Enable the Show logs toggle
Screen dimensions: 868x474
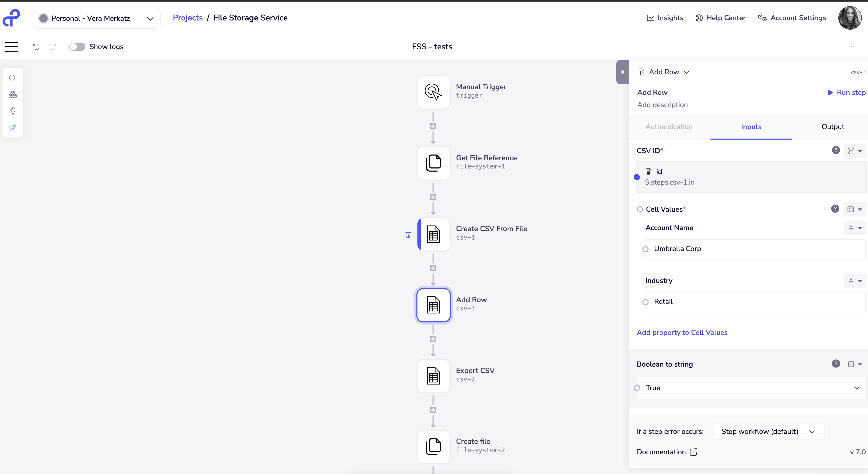coord(77,47)
